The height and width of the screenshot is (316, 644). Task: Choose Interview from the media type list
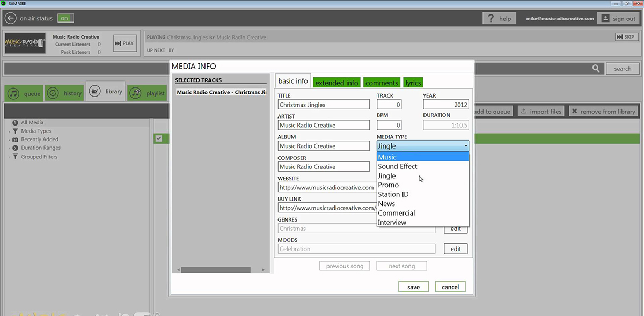[423, 222]
